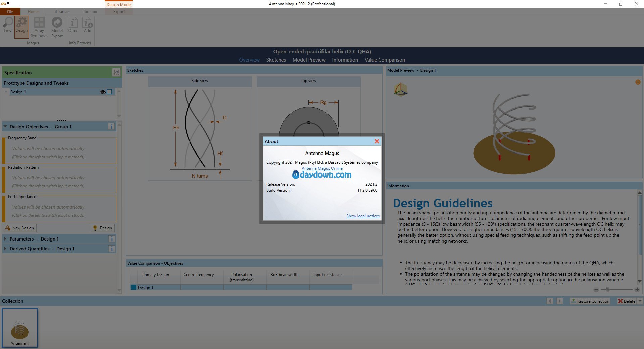Switch to Toolbox ribbon tab
644x349 pixels.
click(x=90, y=12)
